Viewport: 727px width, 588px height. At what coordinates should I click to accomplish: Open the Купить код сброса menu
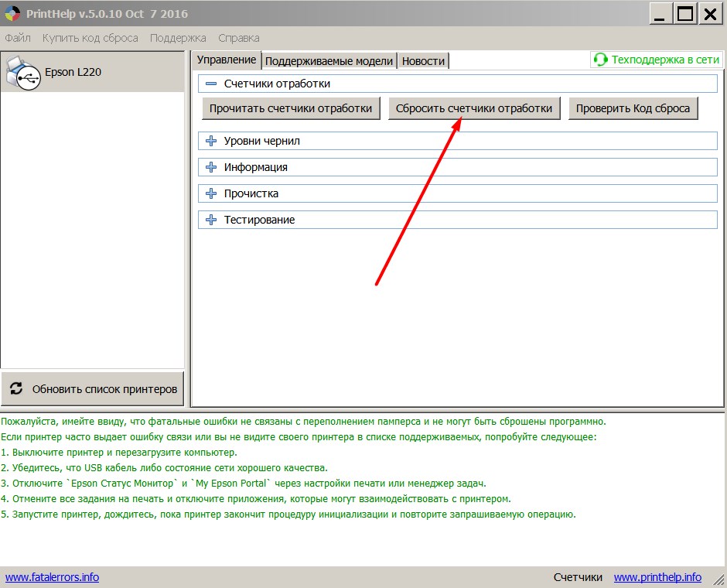(x=90, y=38)
